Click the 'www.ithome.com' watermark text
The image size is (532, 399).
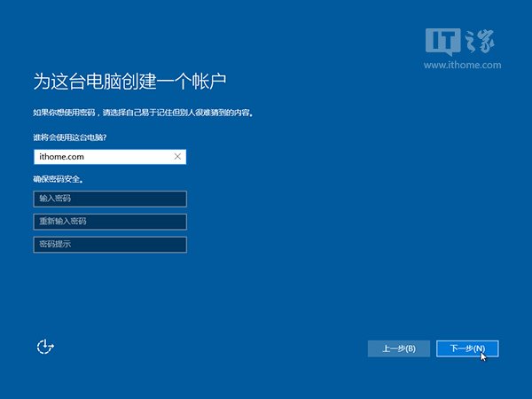pos(463,65)
